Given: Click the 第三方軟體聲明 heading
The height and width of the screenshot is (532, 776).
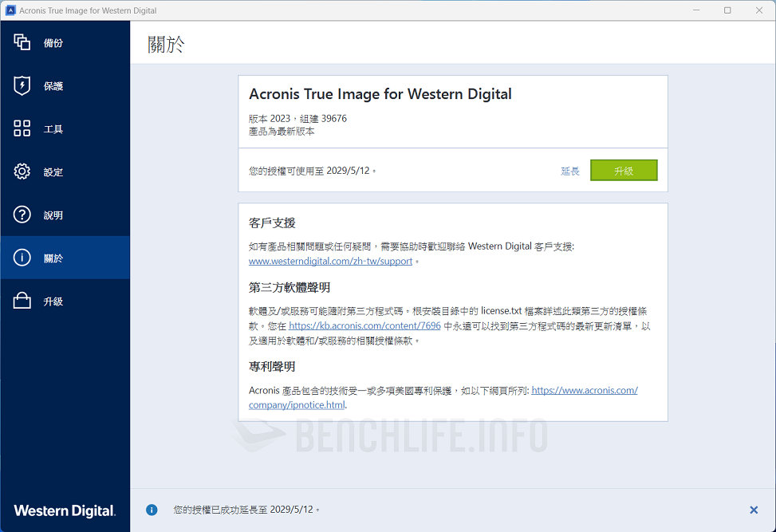Looking at the screenshot, I should [289, 287].
